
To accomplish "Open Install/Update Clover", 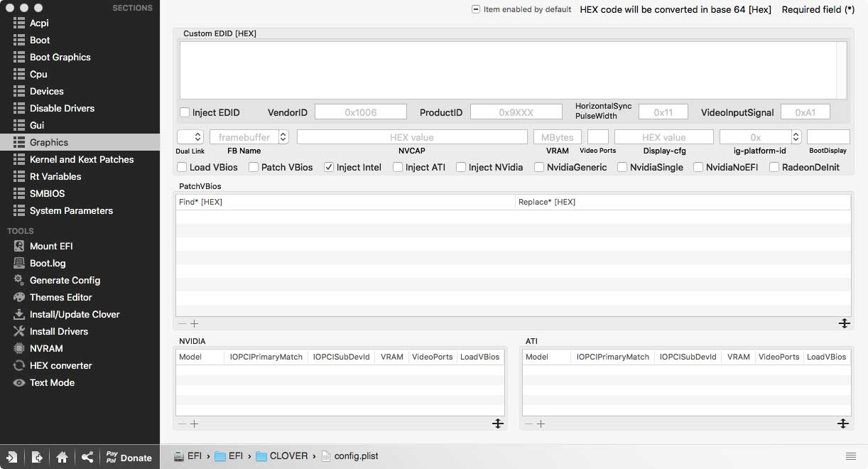I will [75, 314].
